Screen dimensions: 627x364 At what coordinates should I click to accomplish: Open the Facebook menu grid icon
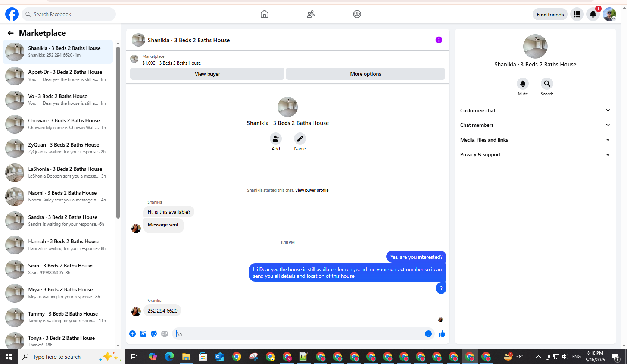click(x=577, y=14)
